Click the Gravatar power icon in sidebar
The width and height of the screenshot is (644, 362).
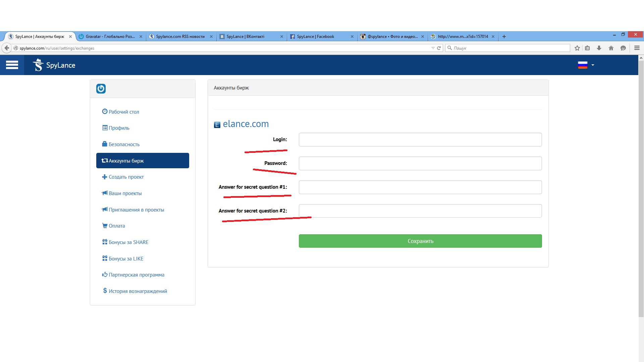[x=101, y=88]
